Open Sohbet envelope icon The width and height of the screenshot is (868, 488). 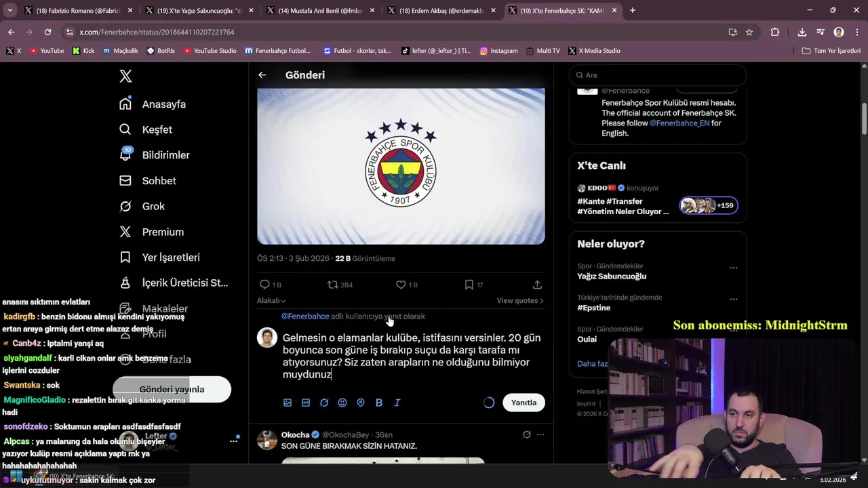(125, 180)
